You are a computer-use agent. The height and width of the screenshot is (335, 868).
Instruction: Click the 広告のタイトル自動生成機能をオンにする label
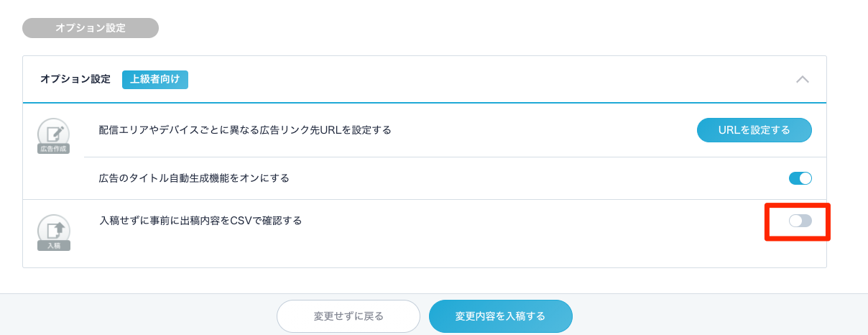click(x=194, y=178)
